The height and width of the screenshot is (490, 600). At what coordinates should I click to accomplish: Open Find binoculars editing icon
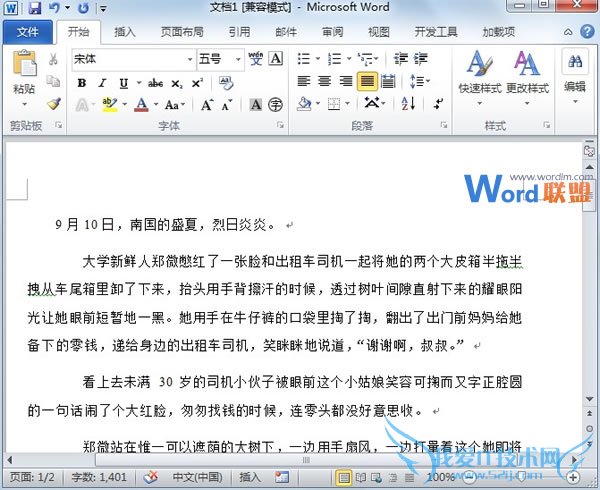coord(575,61)
